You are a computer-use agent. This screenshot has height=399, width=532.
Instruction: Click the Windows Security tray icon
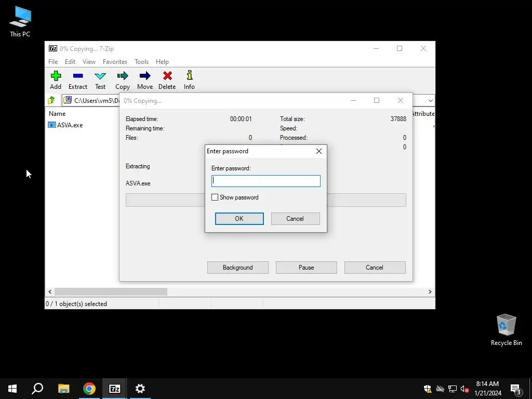[428, 389]
